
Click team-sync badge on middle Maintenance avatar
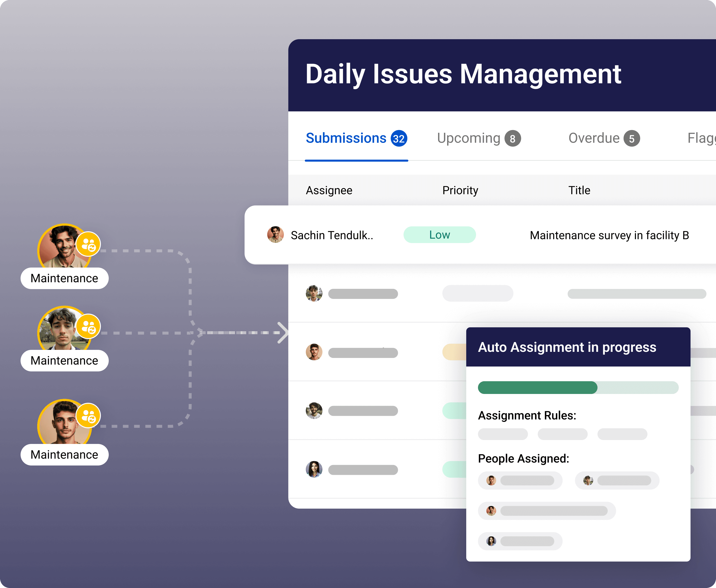coord(88,327)
